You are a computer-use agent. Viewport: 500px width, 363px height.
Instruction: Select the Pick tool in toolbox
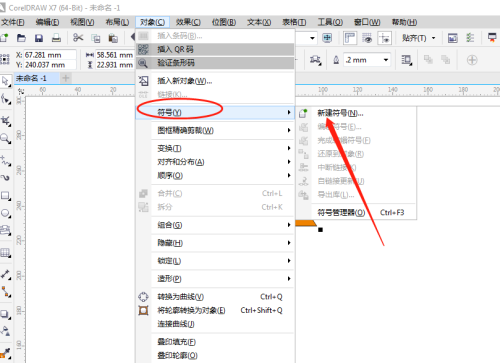(6, 82)
